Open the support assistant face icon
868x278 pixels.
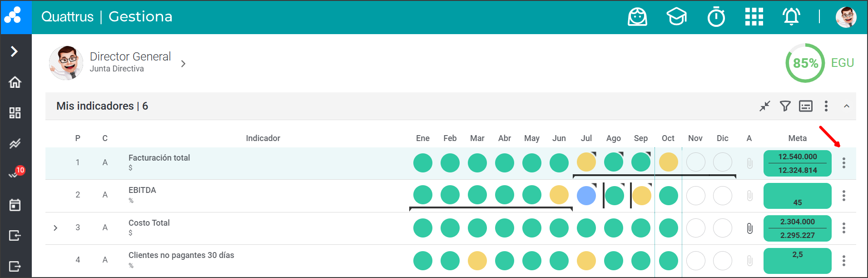click(637, 17)
